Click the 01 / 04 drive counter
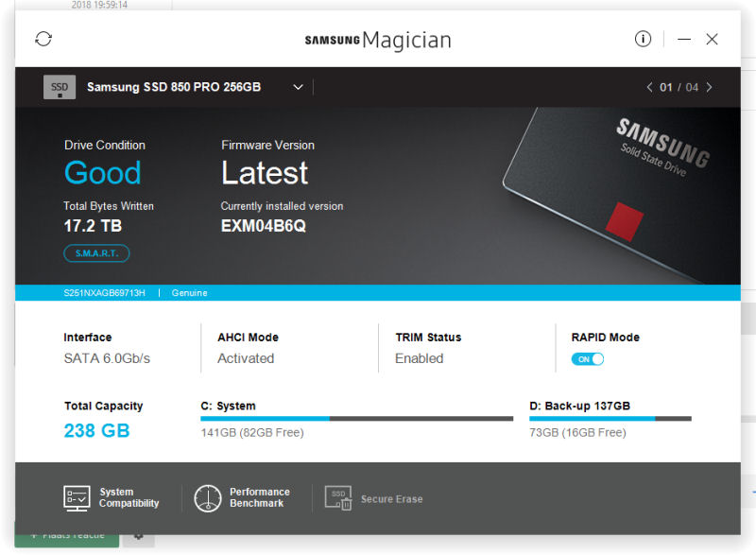Screen dimensions: 756x555 [x=679, y=87]
